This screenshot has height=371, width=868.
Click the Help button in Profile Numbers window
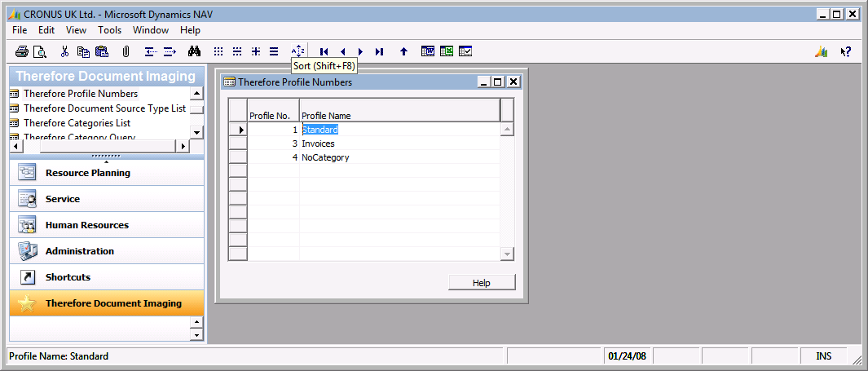point(482,282)
